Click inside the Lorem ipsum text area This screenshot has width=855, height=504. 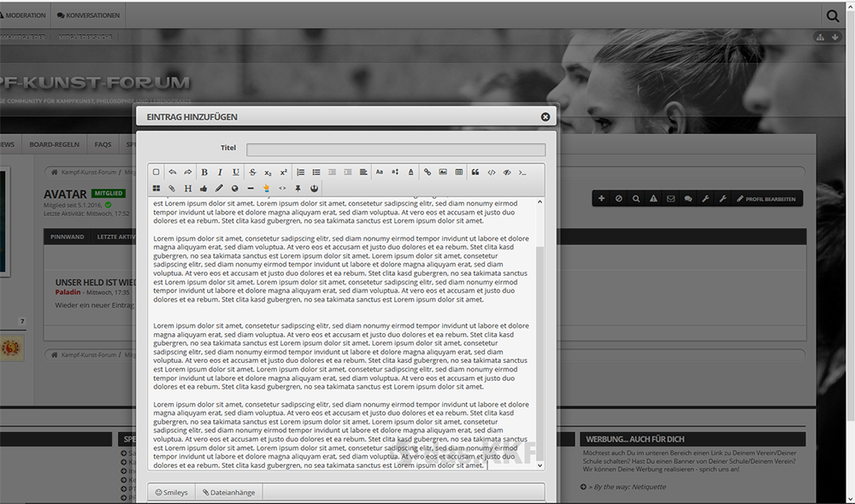click(x=341, y=333)
